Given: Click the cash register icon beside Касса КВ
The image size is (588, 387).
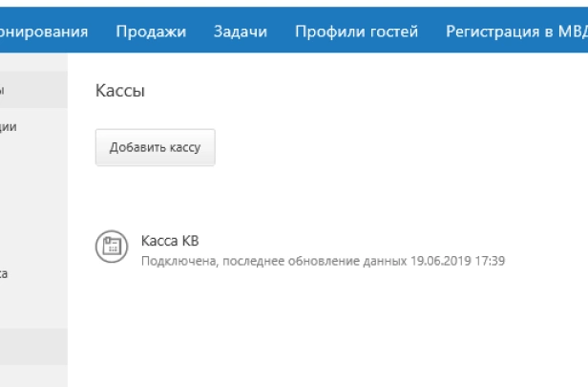Looking at the screenshot, I should 111,247.
